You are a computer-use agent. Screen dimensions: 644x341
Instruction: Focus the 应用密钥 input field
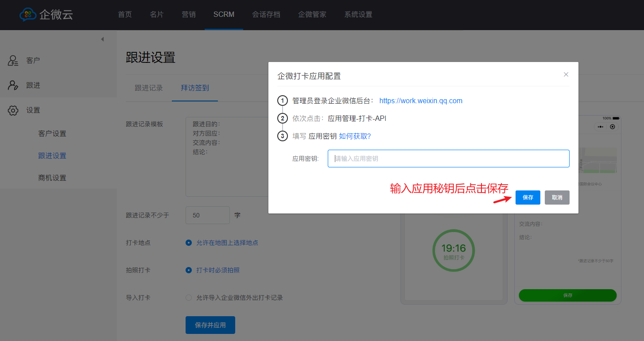tap(448, 159)
